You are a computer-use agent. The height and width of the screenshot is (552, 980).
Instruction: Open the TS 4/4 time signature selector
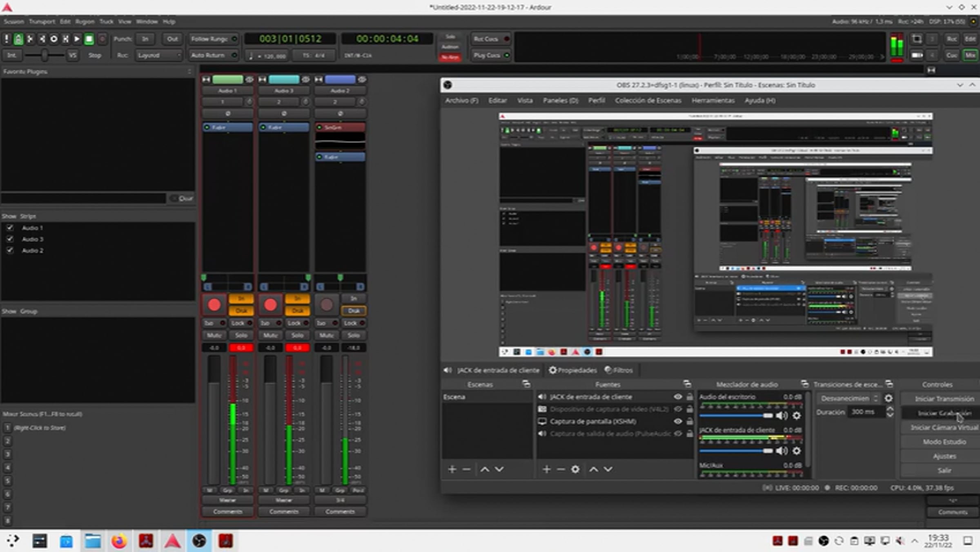coord(314,55)
